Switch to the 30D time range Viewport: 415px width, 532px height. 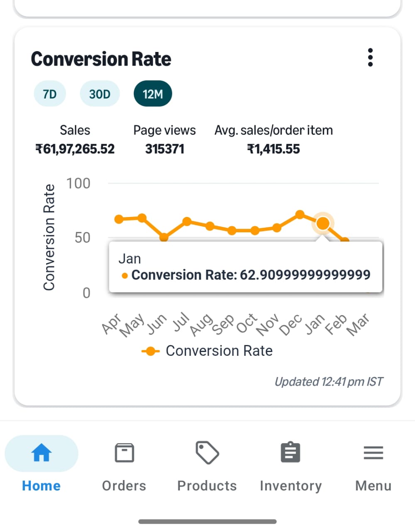[99, 94]
